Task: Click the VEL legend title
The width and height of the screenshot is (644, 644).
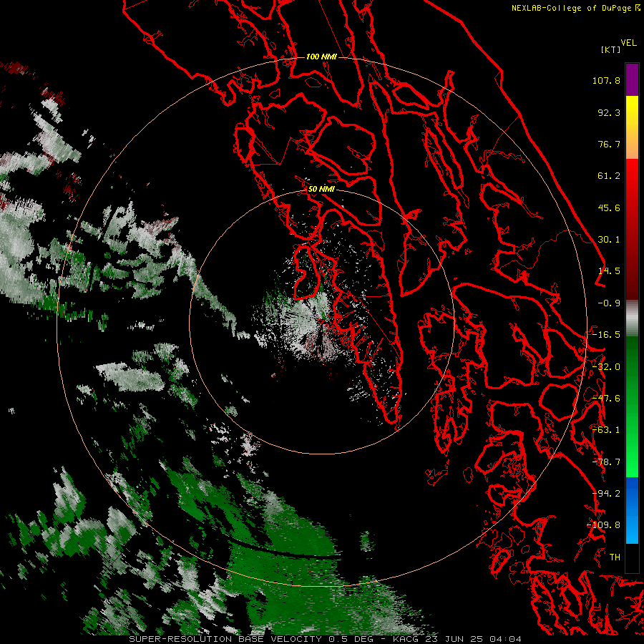Action: [x=628, y=43]
